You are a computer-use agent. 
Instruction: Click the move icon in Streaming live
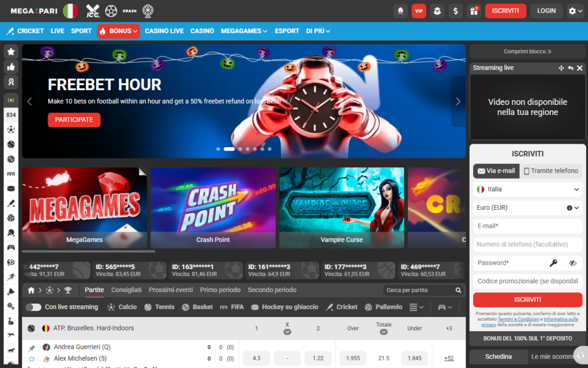(561, 68)
